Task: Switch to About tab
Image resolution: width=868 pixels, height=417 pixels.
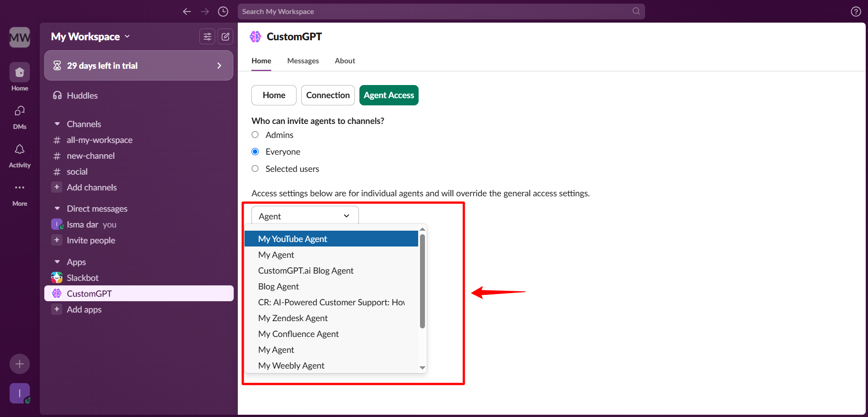Action: click(x=345, y=61)
